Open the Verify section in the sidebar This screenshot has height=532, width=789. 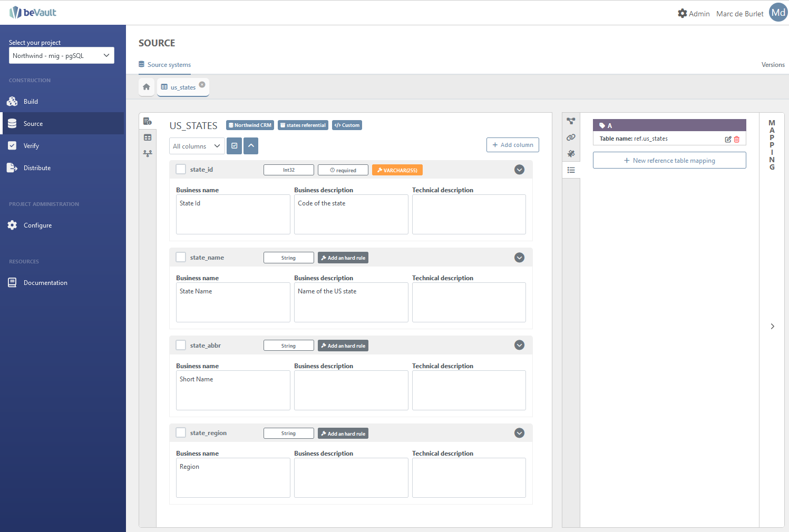click(31, 146)
